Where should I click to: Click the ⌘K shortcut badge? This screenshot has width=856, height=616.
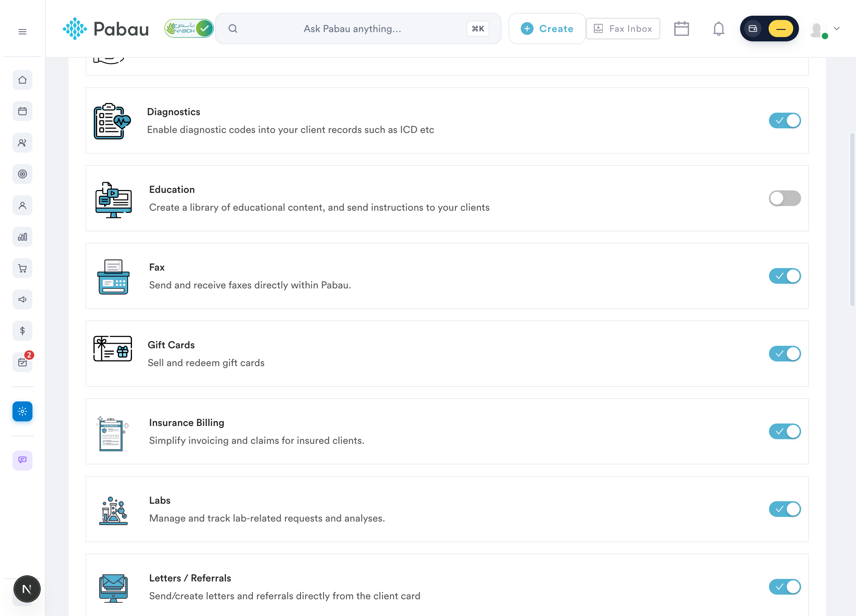(x=478, y=29)
